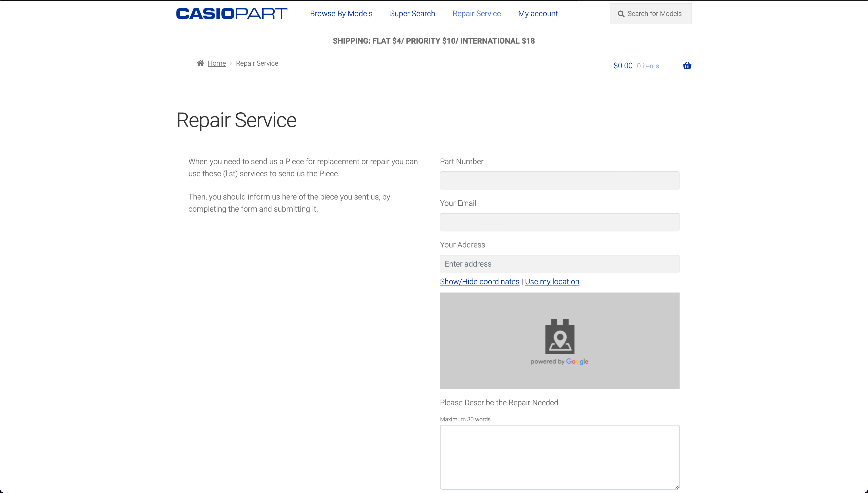Open My account page
The height and width of the screenshot is (493, 868).
[x=538, y=14]
